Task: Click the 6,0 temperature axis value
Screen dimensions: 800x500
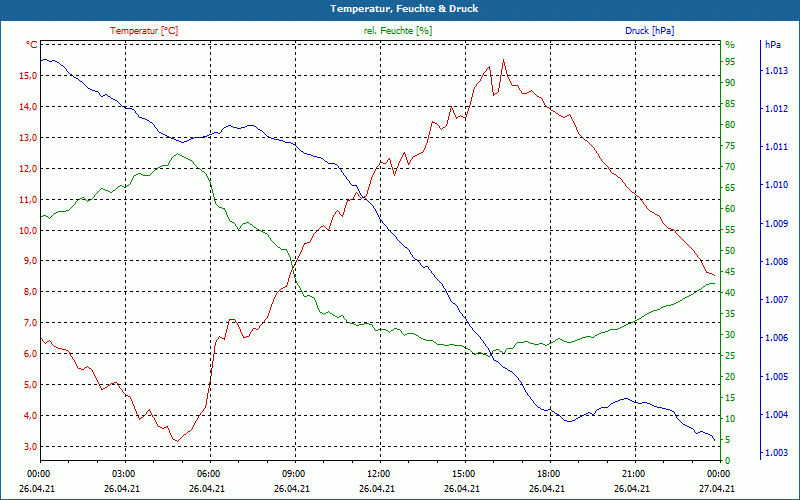Action: pyautogui.click(x=30, y=354)
